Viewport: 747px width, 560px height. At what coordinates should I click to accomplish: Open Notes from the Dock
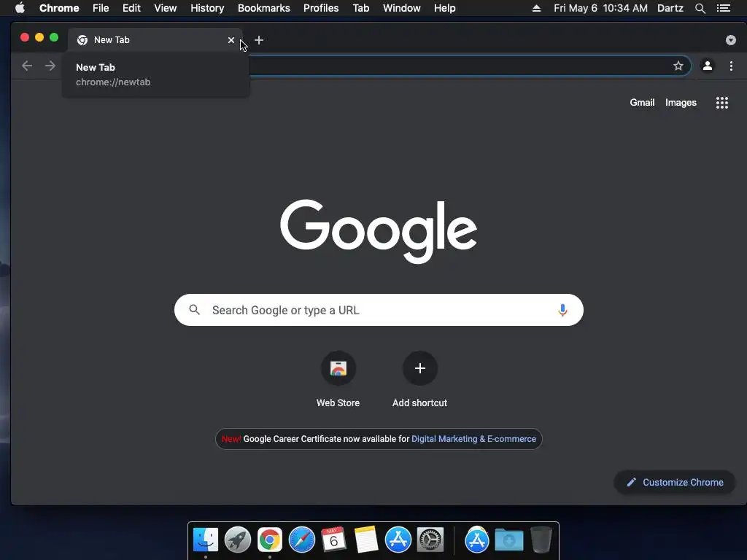(x=366, y=540)
